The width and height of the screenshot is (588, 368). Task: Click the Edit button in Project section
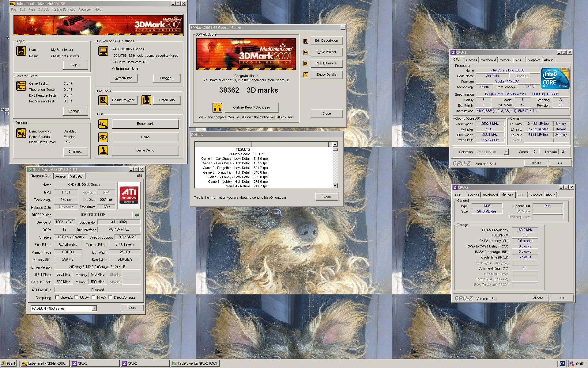coord(75,65)
